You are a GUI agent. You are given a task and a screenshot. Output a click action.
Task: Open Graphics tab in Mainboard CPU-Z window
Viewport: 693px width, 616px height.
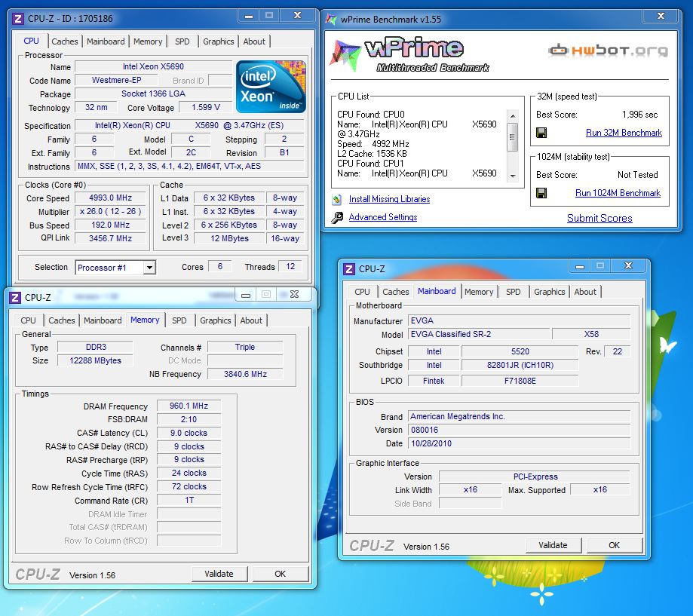(x=550, y=292)
